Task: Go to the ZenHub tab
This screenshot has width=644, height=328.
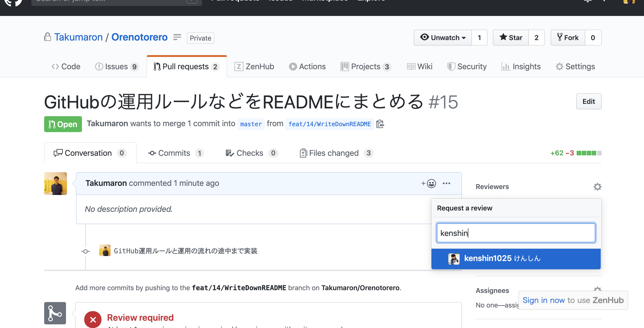Action: (x=254, y=67)
